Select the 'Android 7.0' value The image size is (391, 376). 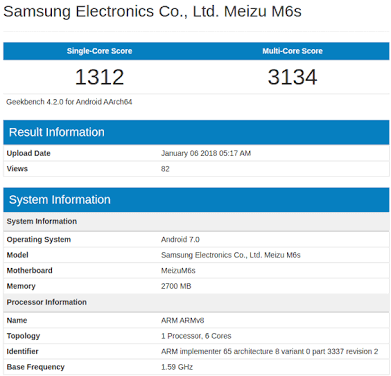point(180,240)
